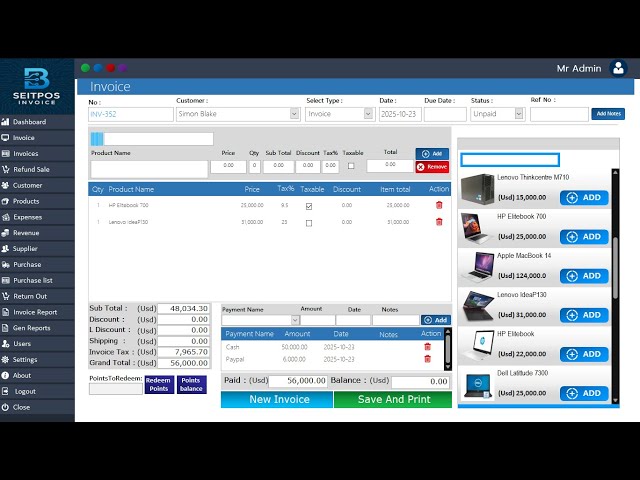Expand the Status dropdown

(x=519, y=114)
